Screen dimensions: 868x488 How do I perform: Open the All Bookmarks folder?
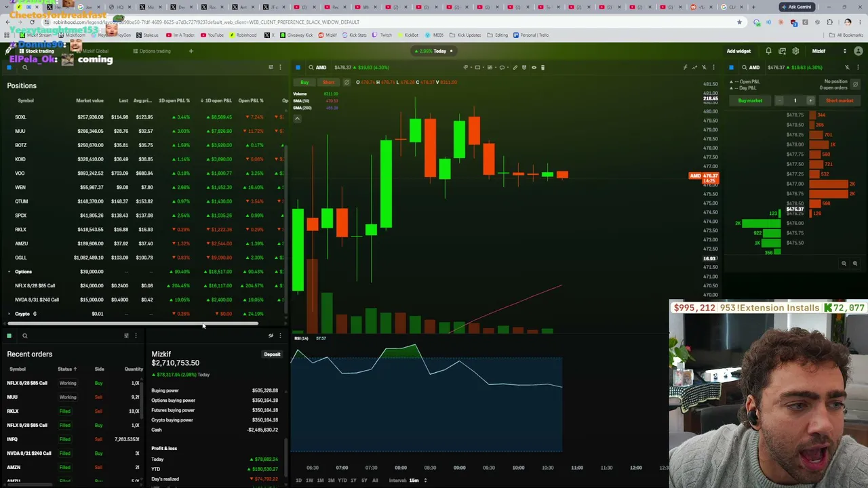847,35
